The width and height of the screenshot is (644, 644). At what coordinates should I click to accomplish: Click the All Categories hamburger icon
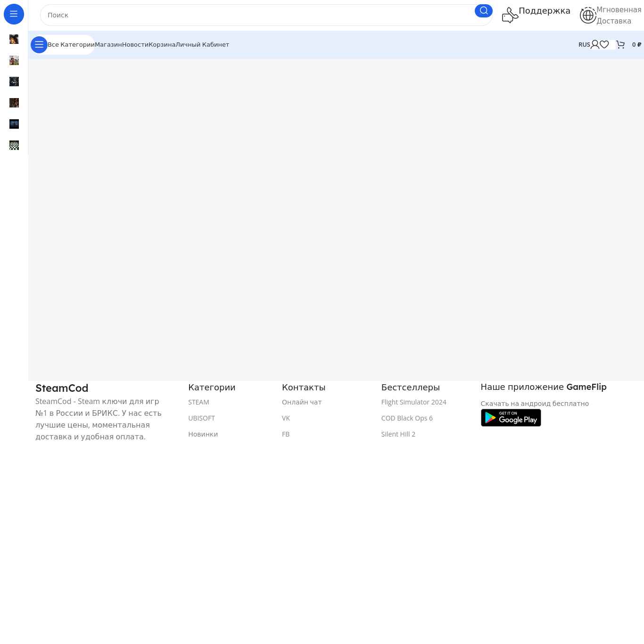point(39,45)
